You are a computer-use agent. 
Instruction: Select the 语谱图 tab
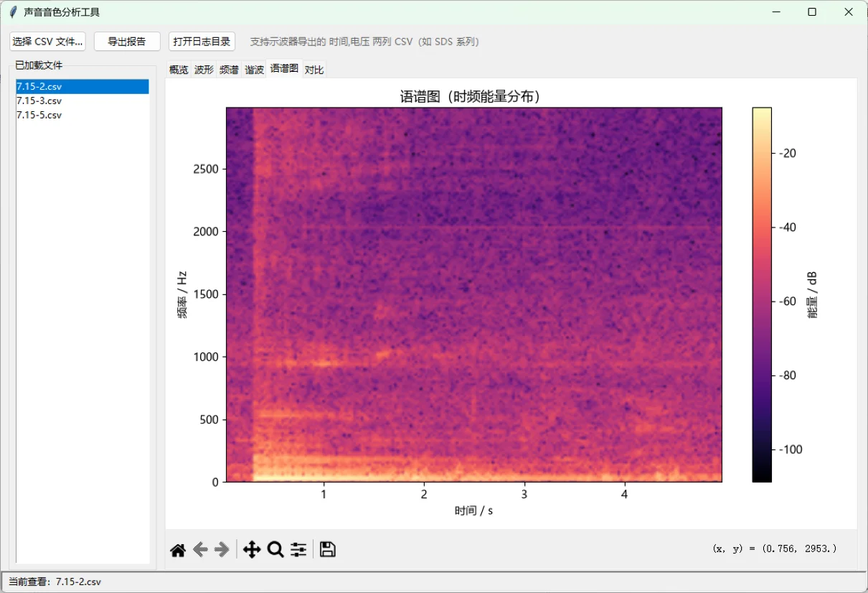point(284,68)
